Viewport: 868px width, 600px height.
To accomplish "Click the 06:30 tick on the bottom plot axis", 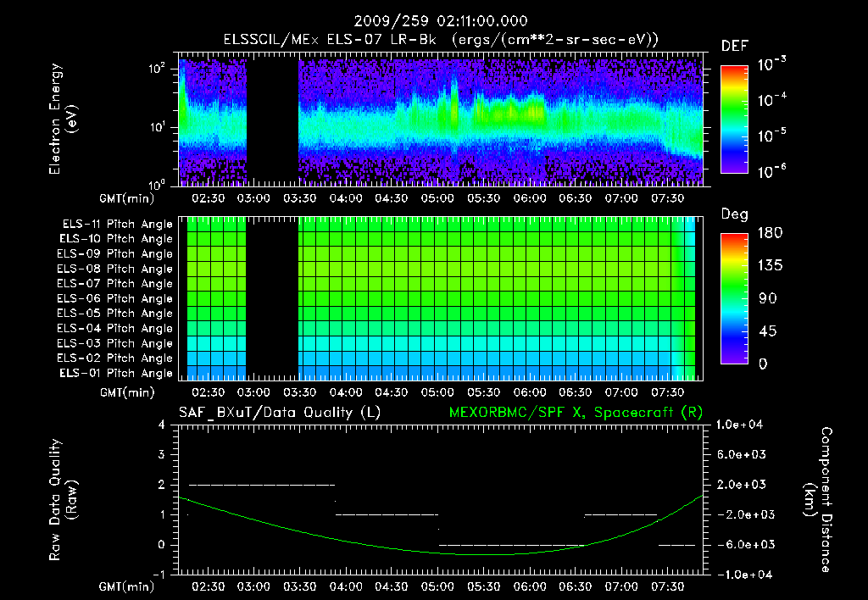I will (x=576, y=586).
